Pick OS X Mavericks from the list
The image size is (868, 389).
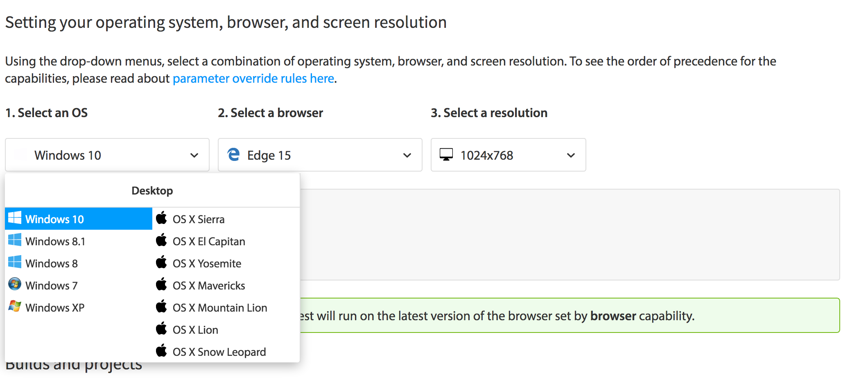point(209,286)
